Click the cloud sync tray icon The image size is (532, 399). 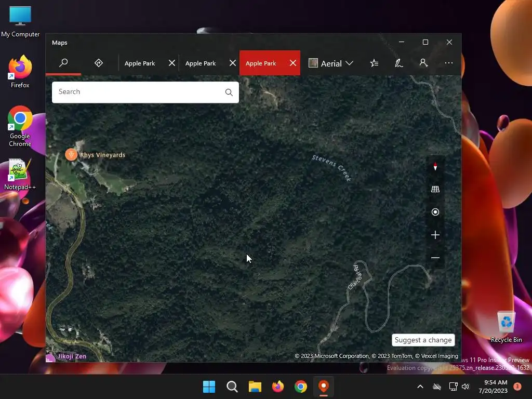point(437,387)
